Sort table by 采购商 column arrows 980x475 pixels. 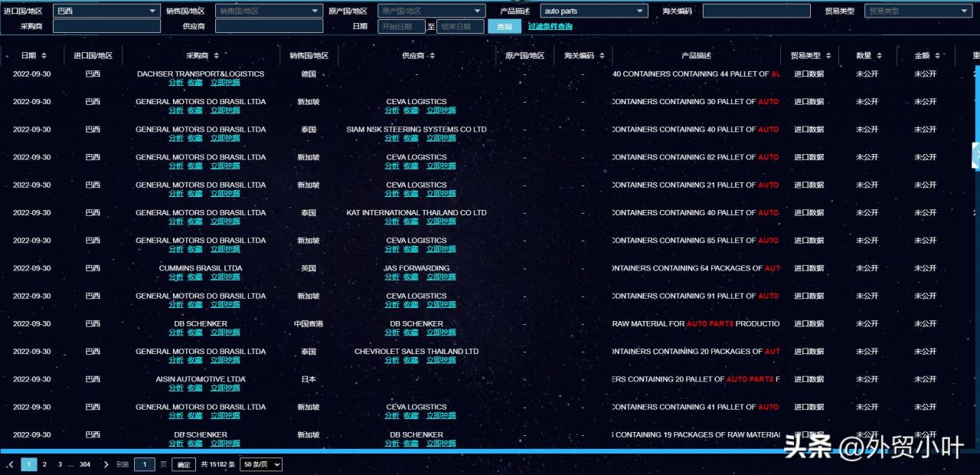click(216, 56)
